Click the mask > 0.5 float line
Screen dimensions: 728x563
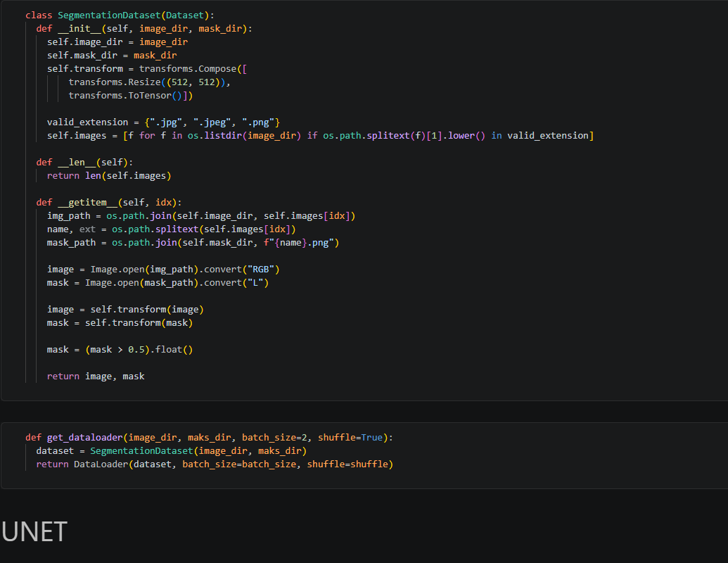click(x=120, y=350)
